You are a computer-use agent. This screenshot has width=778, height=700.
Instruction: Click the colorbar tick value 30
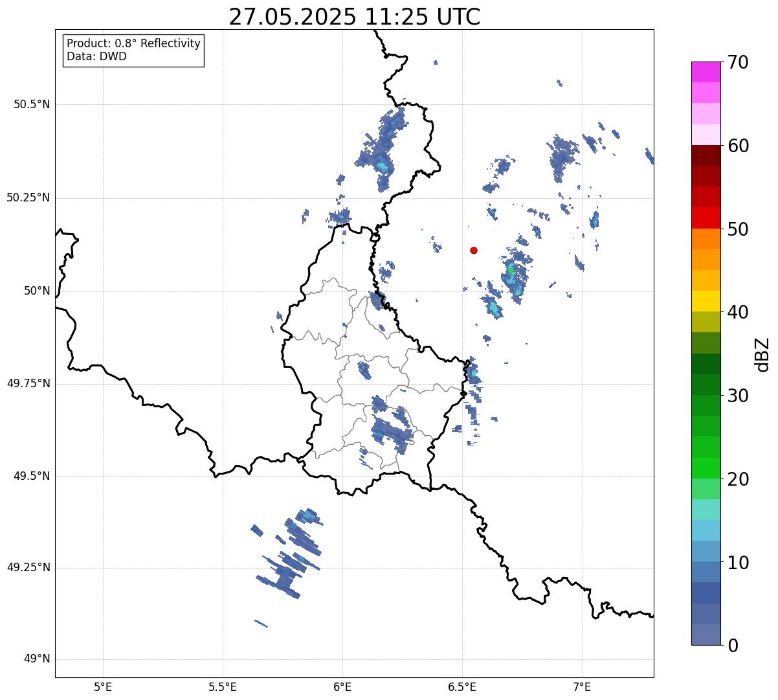(x=738, y=396)
